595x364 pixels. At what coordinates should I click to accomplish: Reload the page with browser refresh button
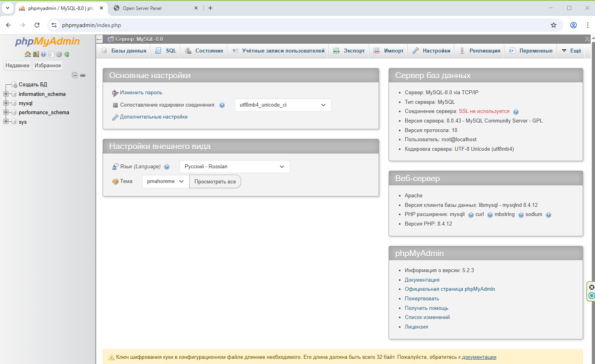click(37, 25)
